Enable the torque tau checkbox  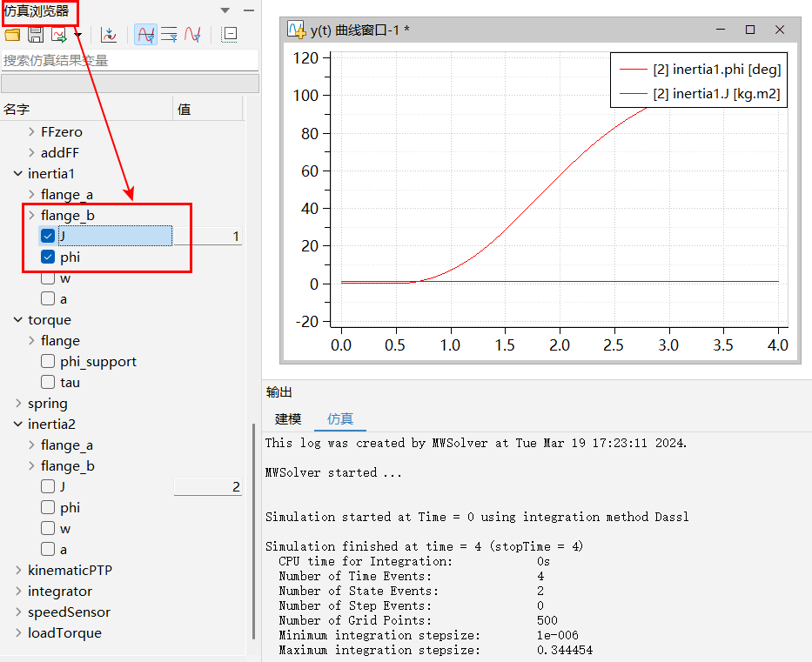pyautogui.click(x=48, y=382)
